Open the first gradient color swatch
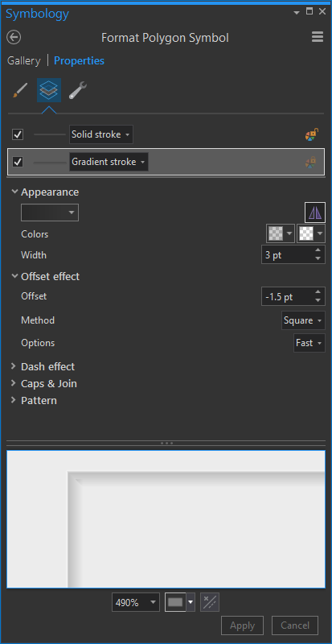332x644 pixels. point(281,233)
